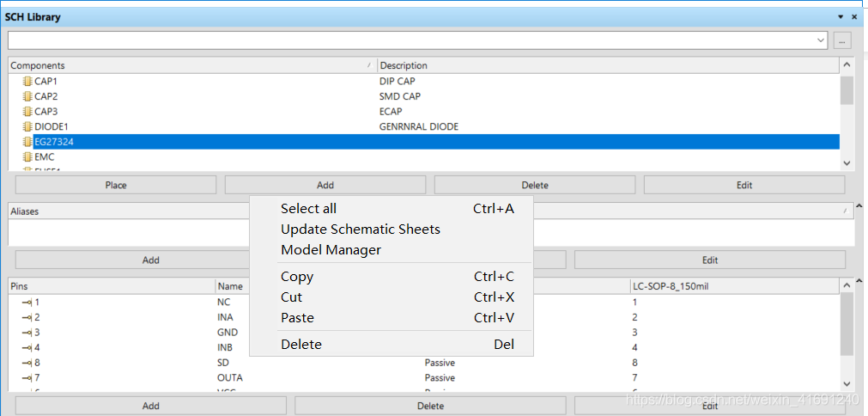Click Edit button under Components list
This screenshot has width=868, height=416.
(x=744, y=185)
